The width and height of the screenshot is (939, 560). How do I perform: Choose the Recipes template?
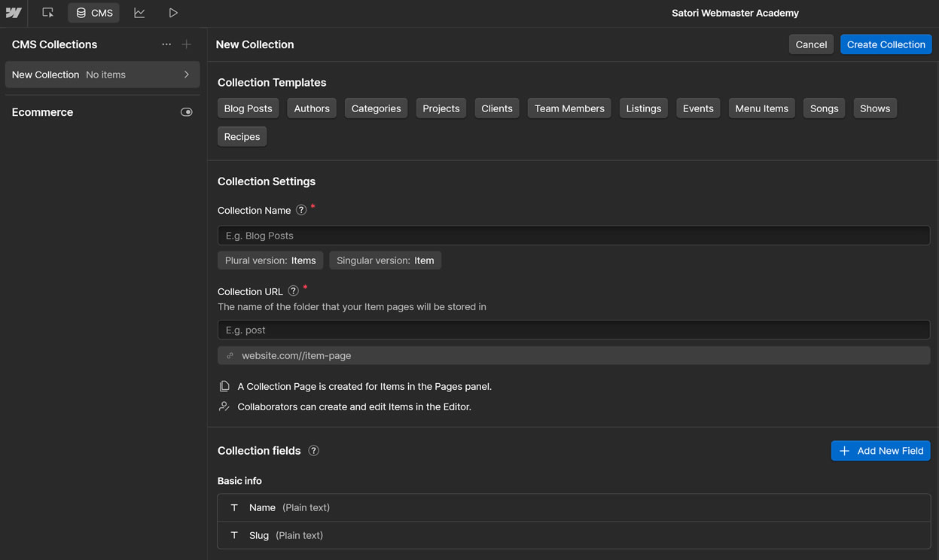coord(242,136)
